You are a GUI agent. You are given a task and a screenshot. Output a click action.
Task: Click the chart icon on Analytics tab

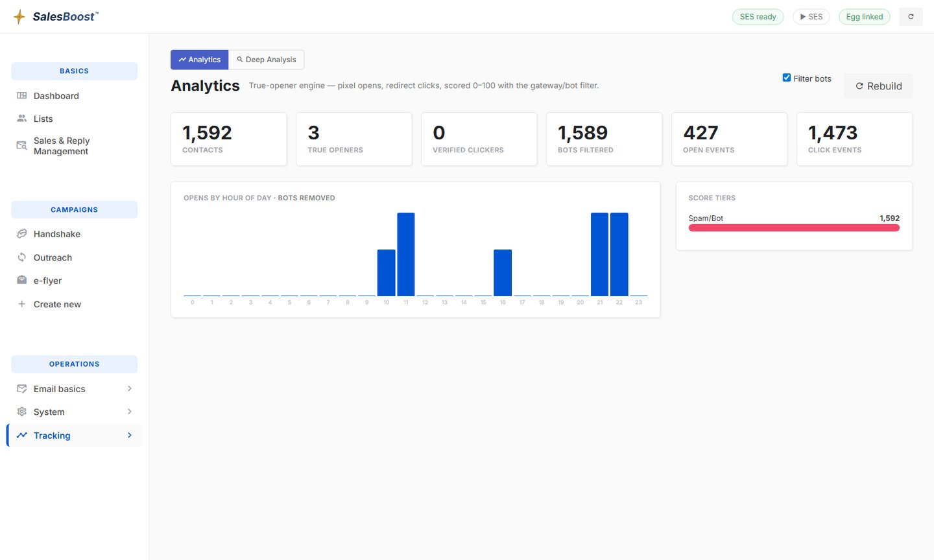point(182,60)
